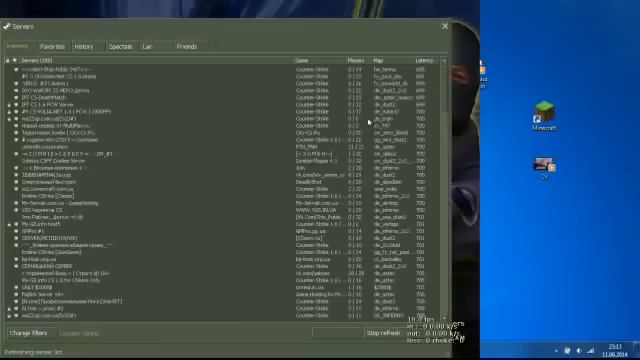This screenshot has height=360, width=640.
Task: Click the DeadlyShot game cell
Action: pyautogui.click(x=309, y=182)
